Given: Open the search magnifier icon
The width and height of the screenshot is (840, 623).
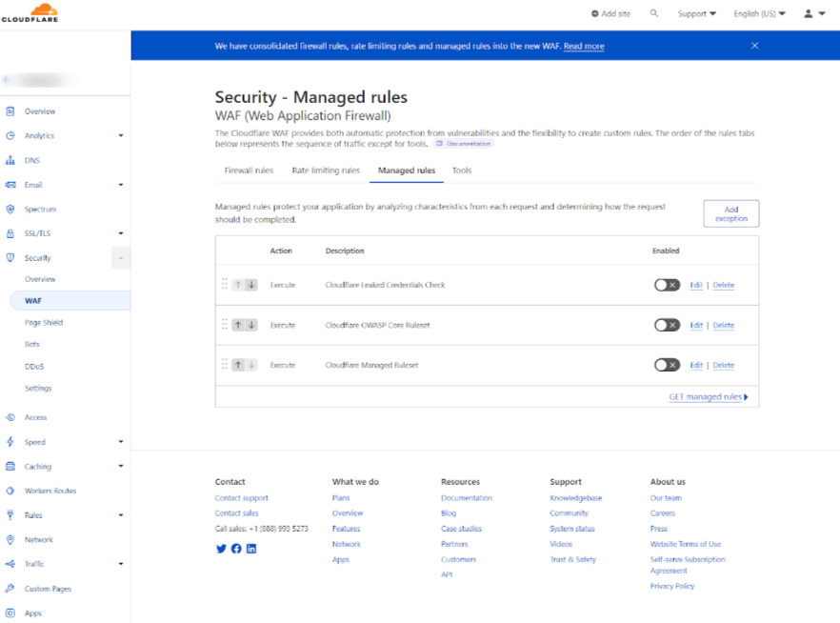Looking at the screenshot, I should (654, 13).
